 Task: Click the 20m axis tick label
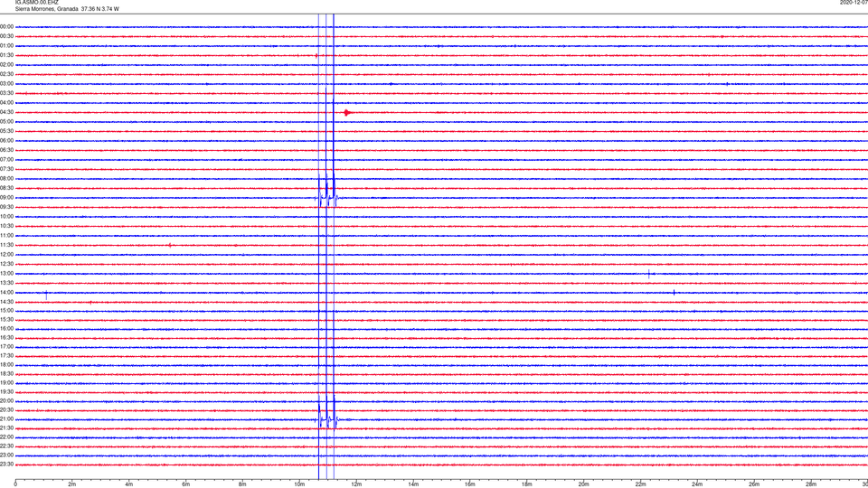[x=583, y=484]
